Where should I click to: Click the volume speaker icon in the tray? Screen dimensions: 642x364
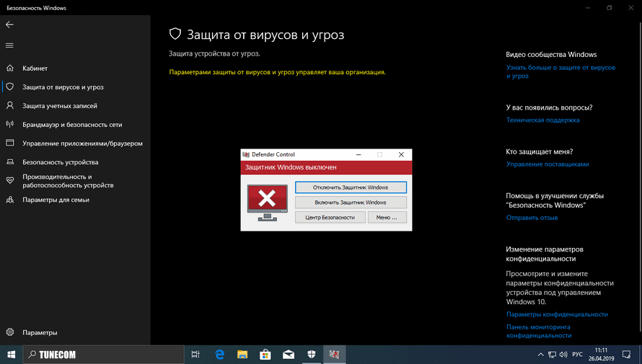[563, 355]
